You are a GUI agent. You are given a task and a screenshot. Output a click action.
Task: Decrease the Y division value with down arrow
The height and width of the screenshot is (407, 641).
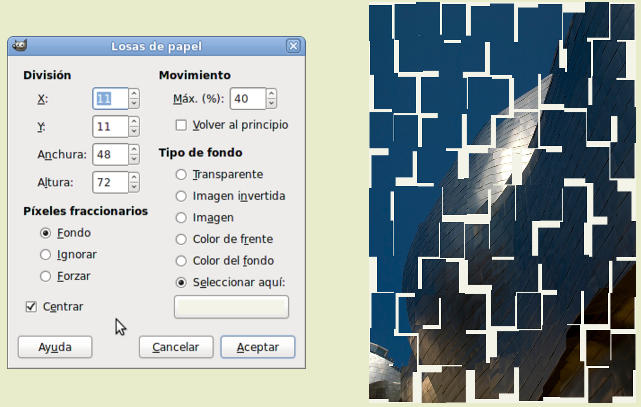point(134,131)
